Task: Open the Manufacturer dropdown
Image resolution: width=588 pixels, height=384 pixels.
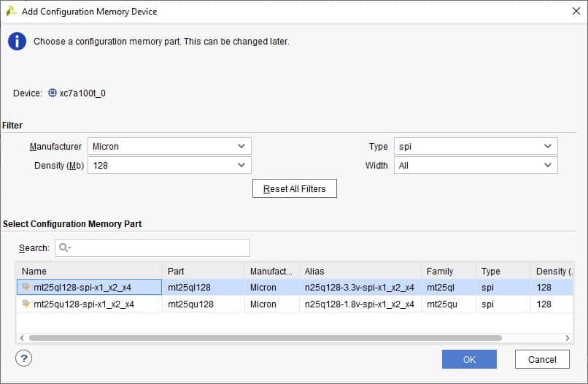Action: (169, 146)
